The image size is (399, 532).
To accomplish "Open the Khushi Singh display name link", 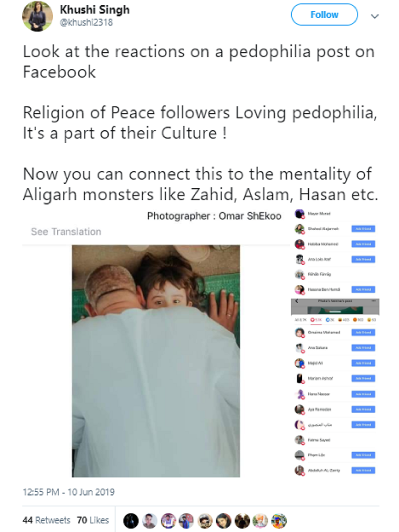I will click(94, 10).
